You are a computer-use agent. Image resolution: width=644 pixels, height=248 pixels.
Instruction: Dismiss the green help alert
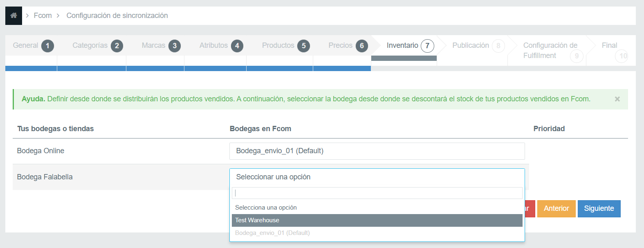[617, 99]
